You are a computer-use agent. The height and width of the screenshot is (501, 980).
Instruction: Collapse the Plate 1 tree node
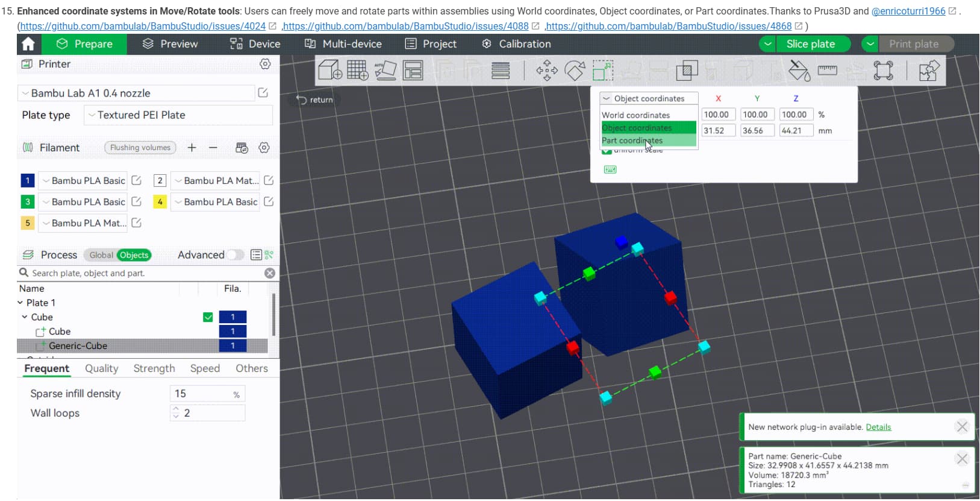20,303
